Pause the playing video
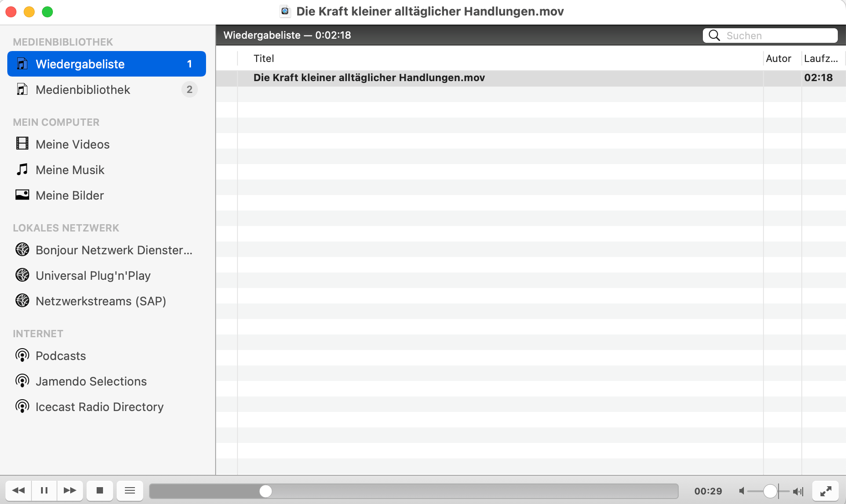Viewport: 846px width, 504px height. (x=44, y=490)
